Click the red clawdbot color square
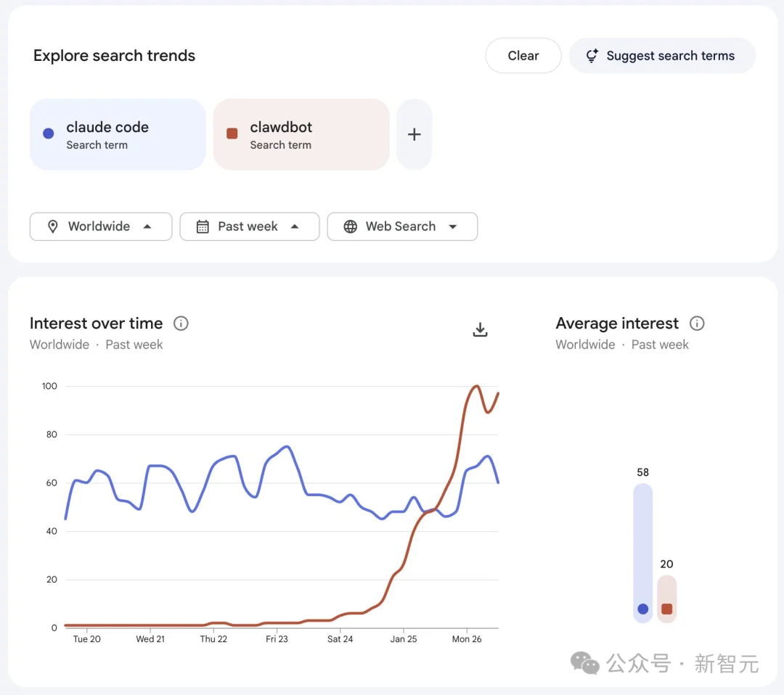The height and width of the screenshot is (695, 784). coord(232,133)
